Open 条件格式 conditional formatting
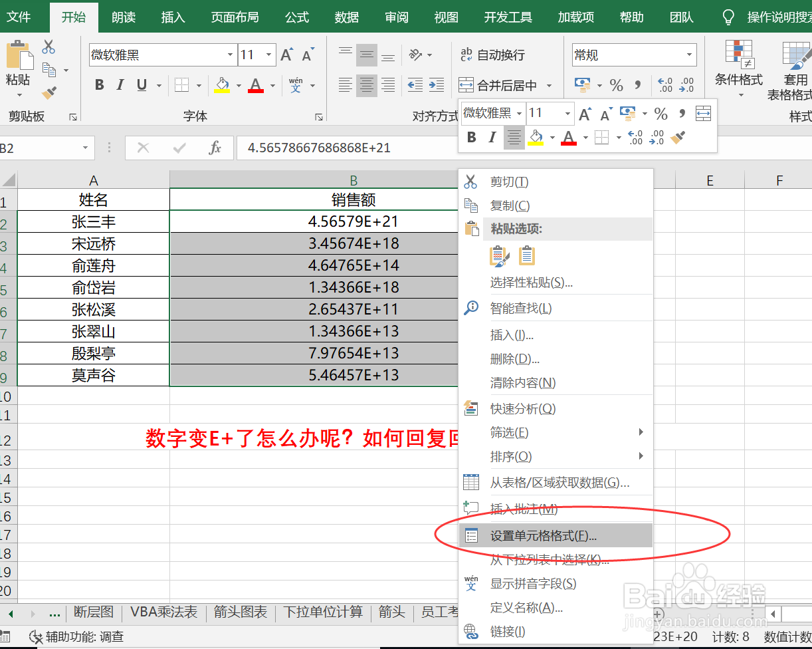The width and height of the screenshot is (812, 649). coord(738,68)
